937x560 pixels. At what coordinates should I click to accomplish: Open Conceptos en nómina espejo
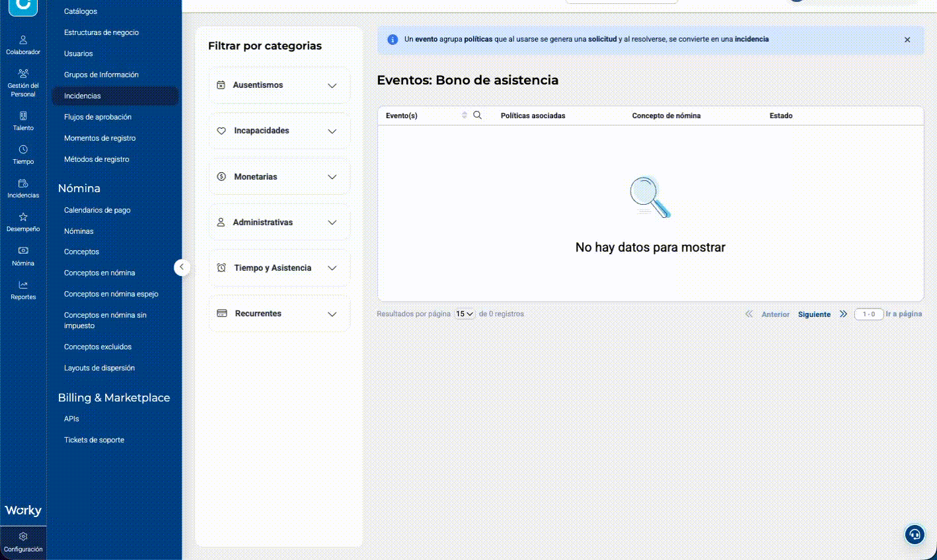click(x=111, y=294)
